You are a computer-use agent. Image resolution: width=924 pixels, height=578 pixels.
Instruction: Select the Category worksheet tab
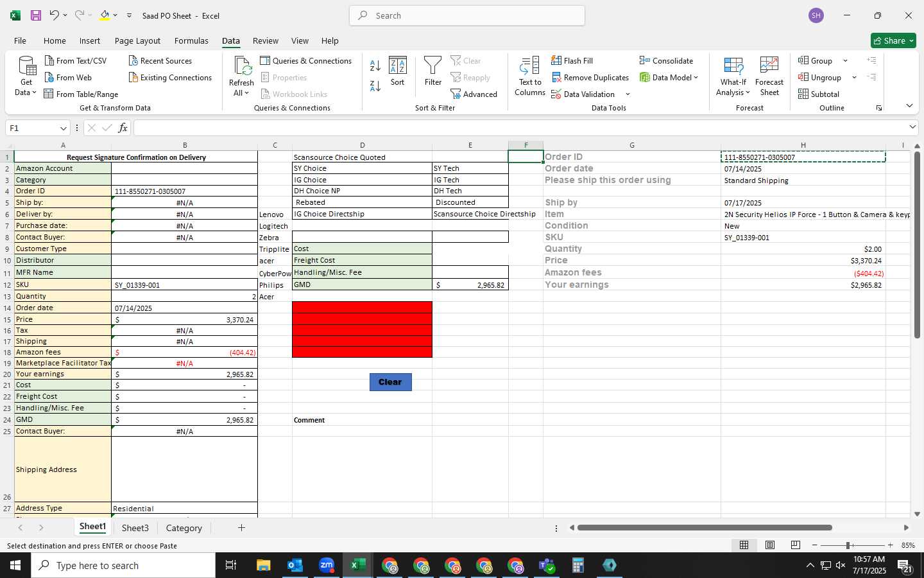coord(184,528)
